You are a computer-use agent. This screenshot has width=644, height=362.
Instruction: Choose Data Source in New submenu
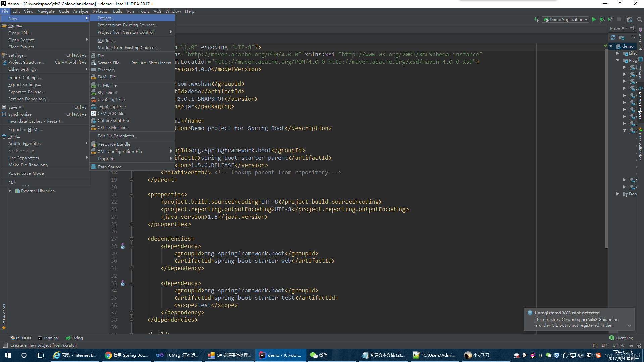pyautogui.click(x=132, y=167)
